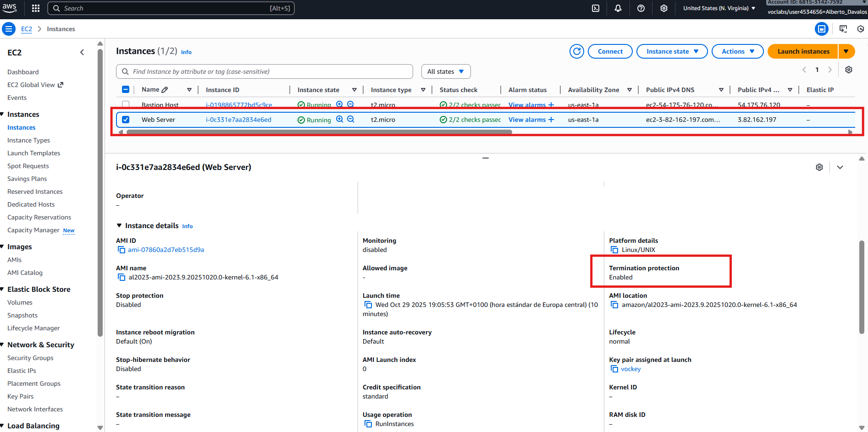Click the Connect button
The width and height of the screenshot is (868, 432).
click(x=610, y=51)
